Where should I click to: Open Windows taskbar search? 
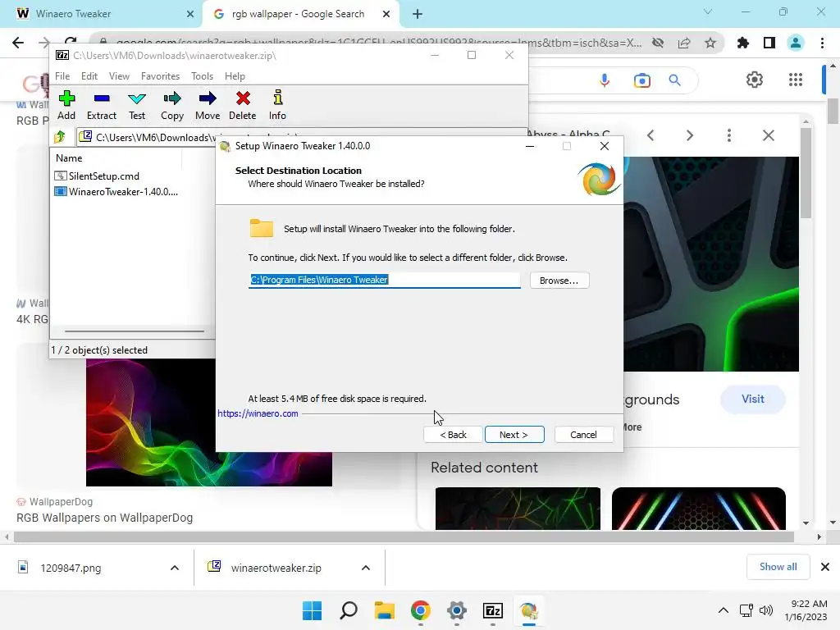pyautogui.click(x=349, y=610)
